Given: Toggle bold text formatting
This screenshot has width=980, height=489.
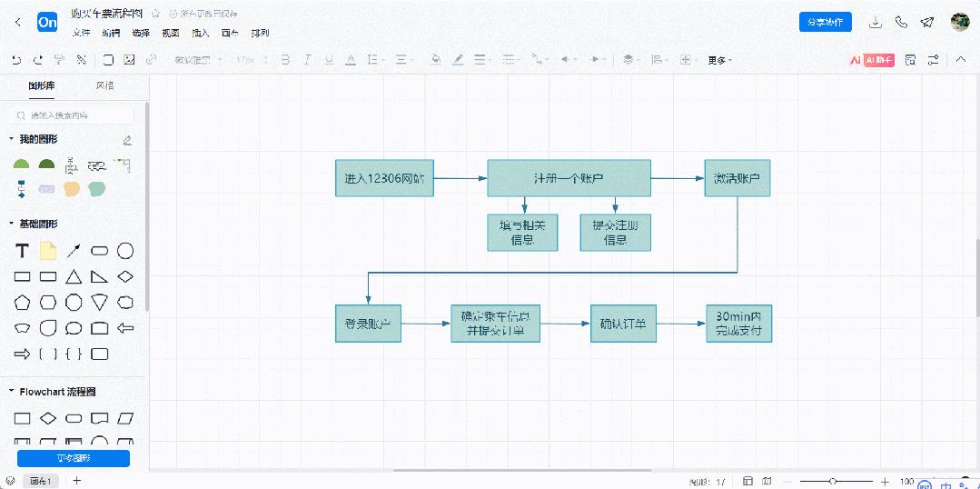Looking at the screenshot, I should click(285, 60).
